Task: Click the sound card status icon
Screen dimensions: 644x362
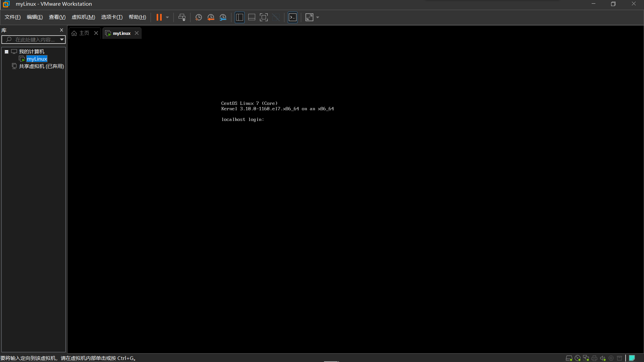Action: point(603,358)
